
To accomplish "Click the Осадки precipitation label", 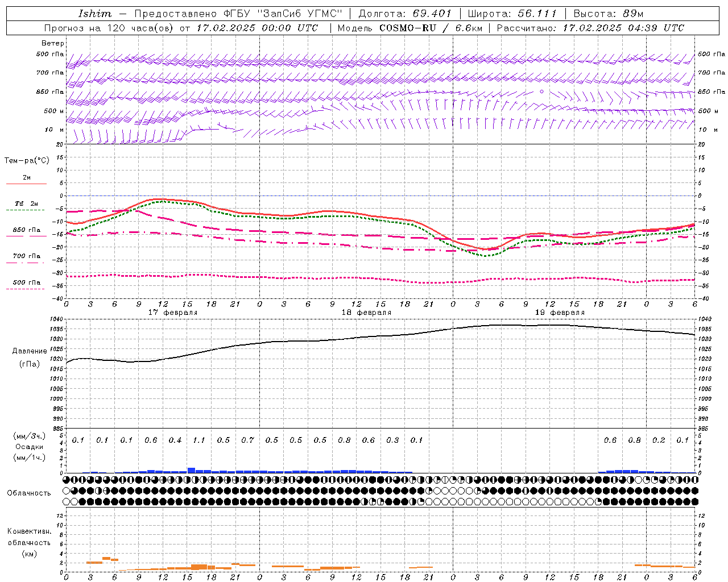I will (x=30, y=447).
